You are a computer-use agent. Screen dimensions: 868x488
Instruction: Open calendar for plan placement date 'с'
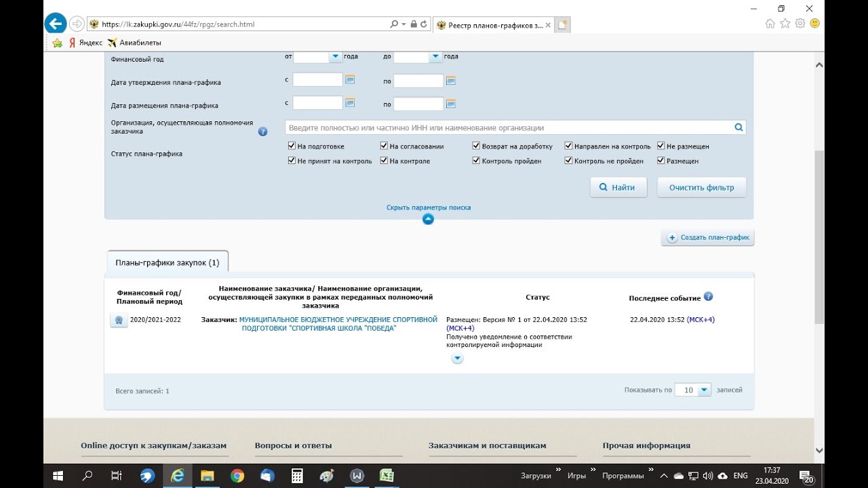pos(350,103)
